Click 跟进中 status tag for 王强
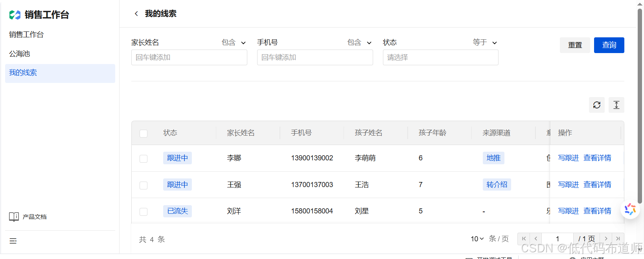 (177, 185)
